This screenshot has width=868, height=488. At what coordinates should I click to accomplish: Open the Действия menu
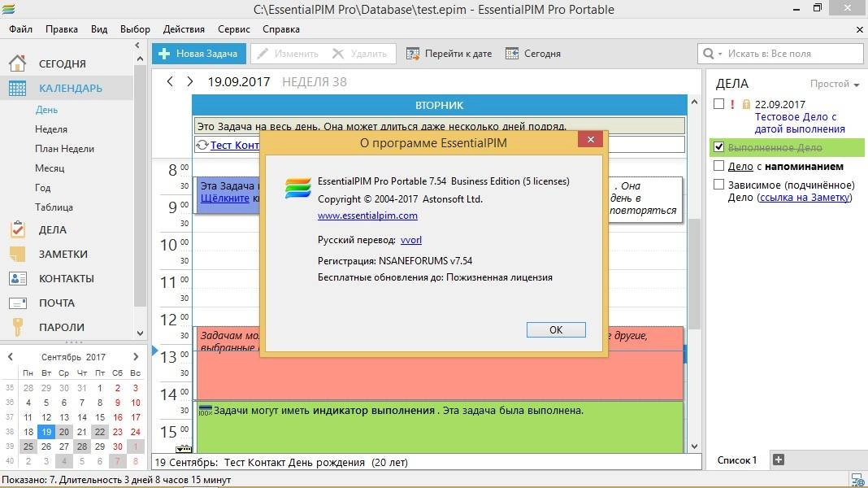tap(184, 29)
